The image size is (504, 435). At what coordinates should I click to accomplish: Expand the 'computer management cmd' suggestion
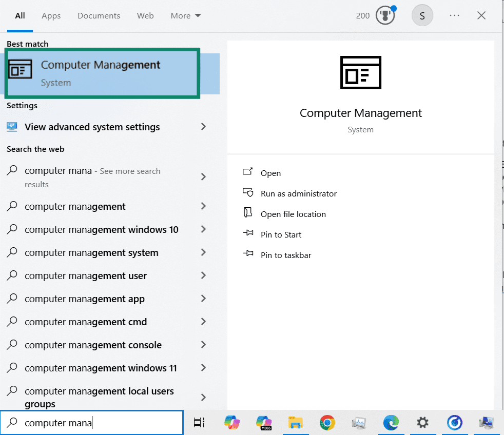pyautogui.click(x=203, y=322)
